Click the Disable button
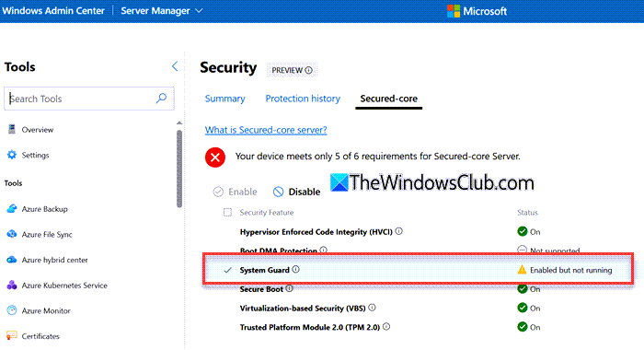This screenshot has height=350, width=644. tap(296, 192)
